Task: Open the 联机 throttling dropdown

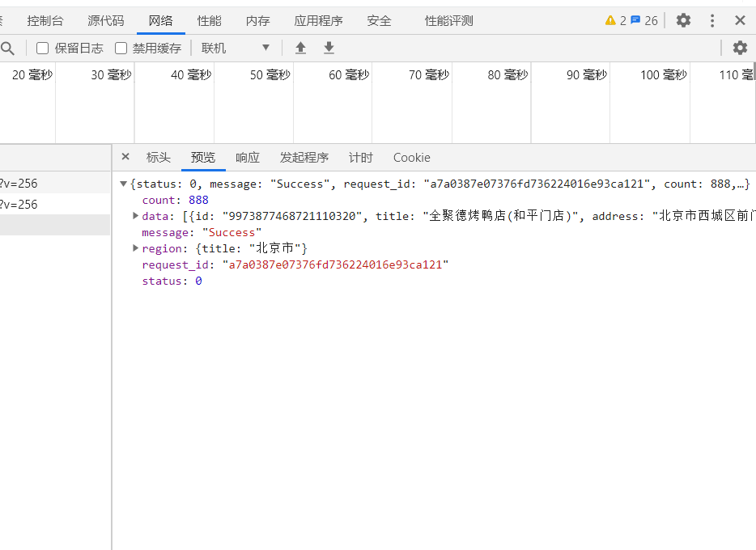Action: [x=236, y=49]
